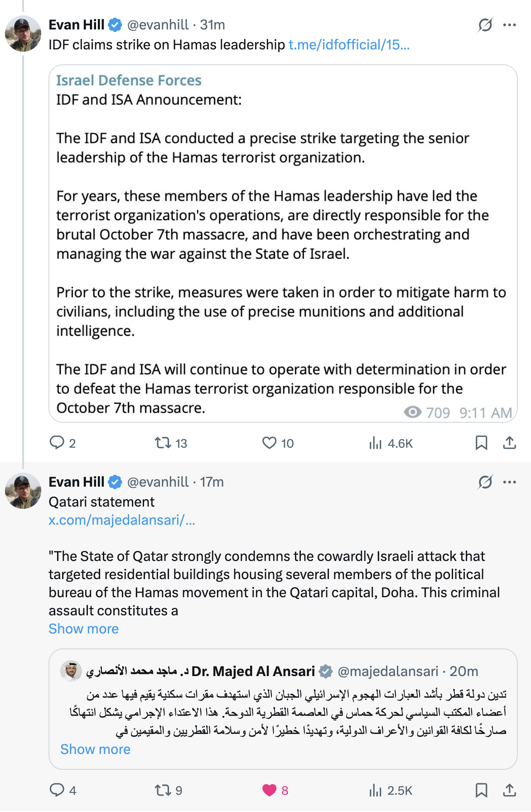
Task: Open Evan Hill's profile avatar in first tweet
Action: [x=23, y=34]
